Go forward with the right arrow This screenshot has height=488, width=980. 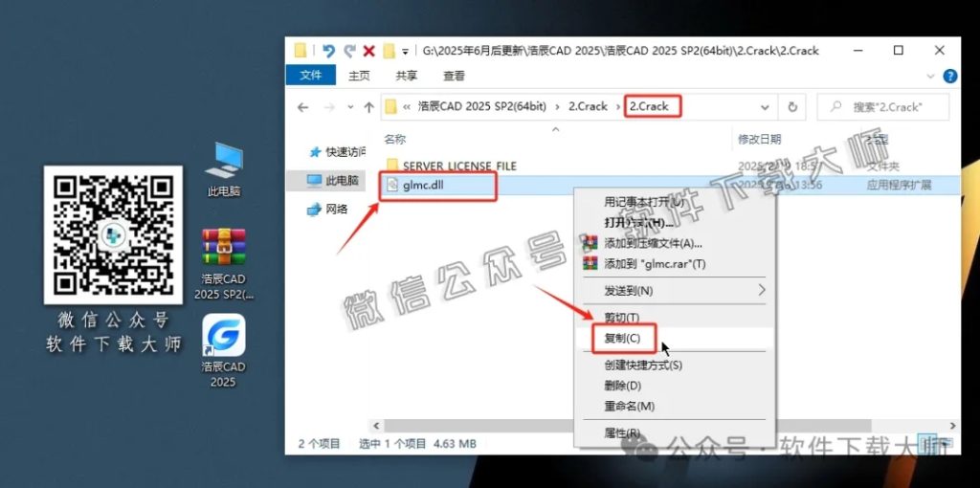329,107
